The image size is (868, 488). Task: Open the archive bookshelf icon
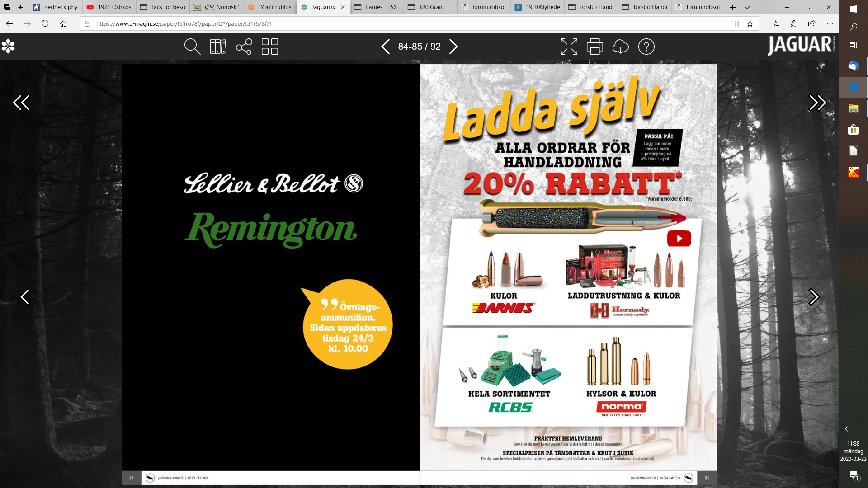[218, 47]
